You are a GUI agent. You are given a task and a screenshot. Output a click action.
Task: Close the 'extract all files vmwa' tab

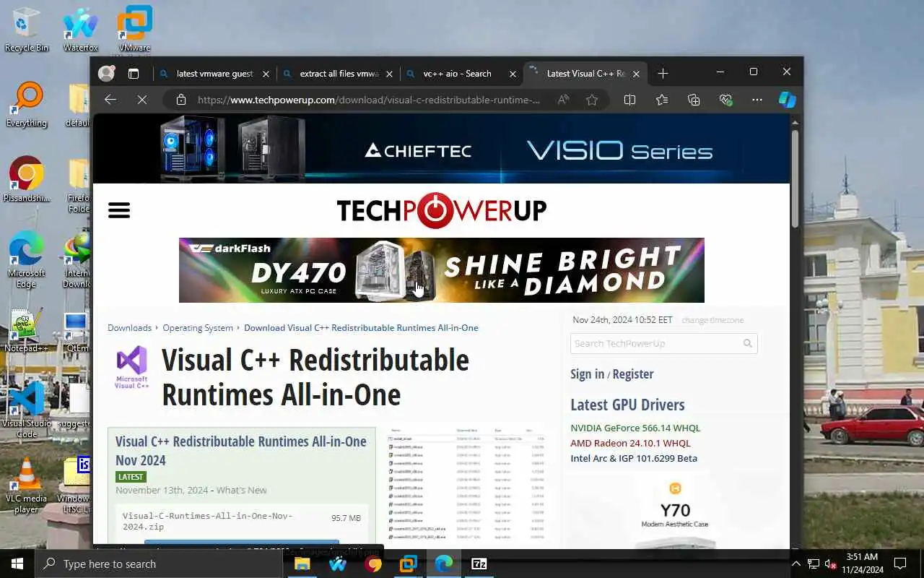(x=390, y=74)
